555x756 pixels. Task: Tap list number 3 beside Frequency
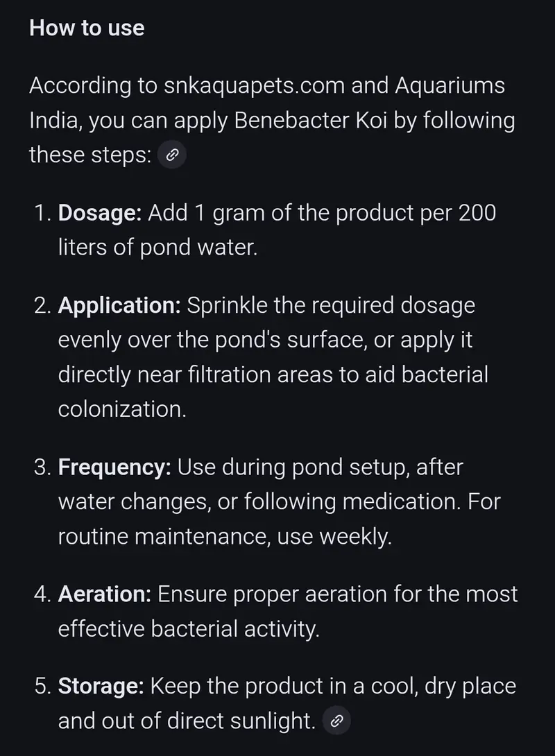point(42,467)
